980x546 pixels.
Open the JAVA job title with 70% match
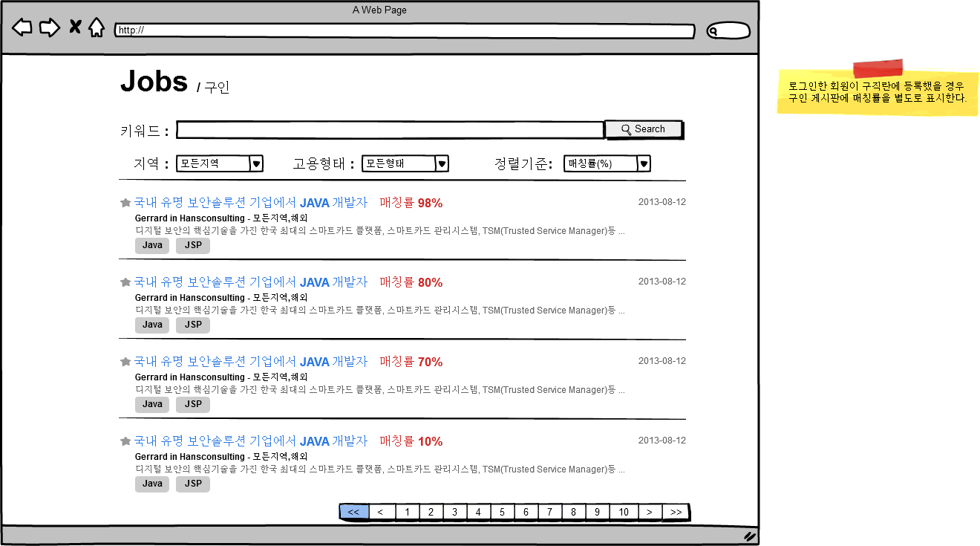tap(251, 362)
